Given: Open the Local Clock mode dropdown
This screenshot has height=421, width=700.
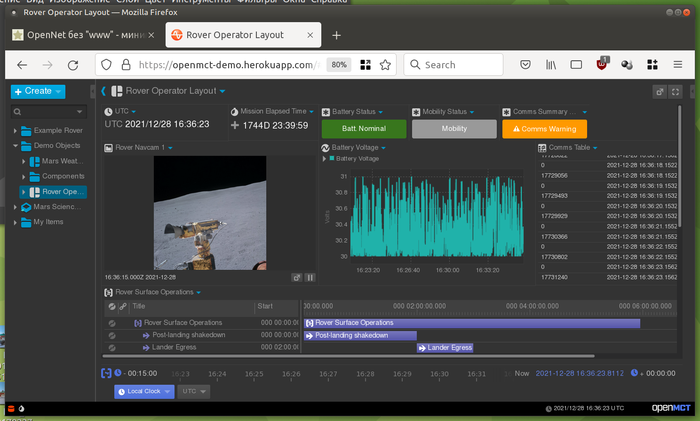Looking at the screenshot, I should (144, 391).
